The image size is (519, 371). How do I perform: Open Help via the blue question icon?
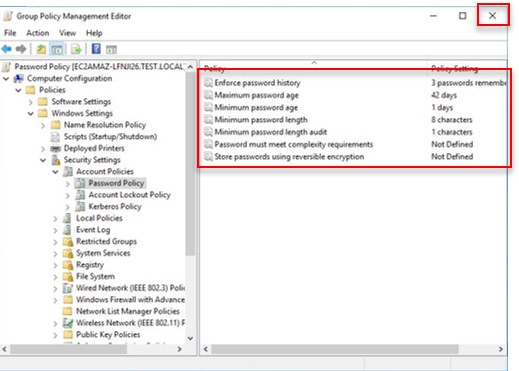click(x=96, y=49)
